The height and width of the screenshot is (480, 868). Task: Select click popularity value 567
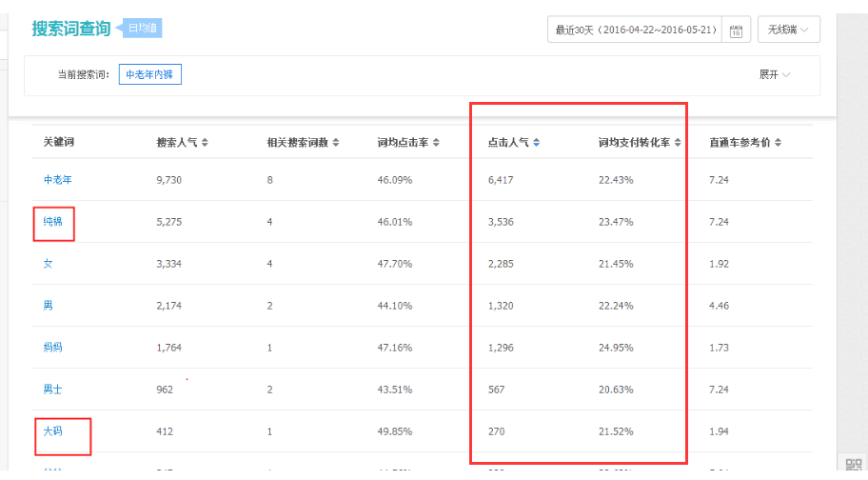[x=496, y=390]
